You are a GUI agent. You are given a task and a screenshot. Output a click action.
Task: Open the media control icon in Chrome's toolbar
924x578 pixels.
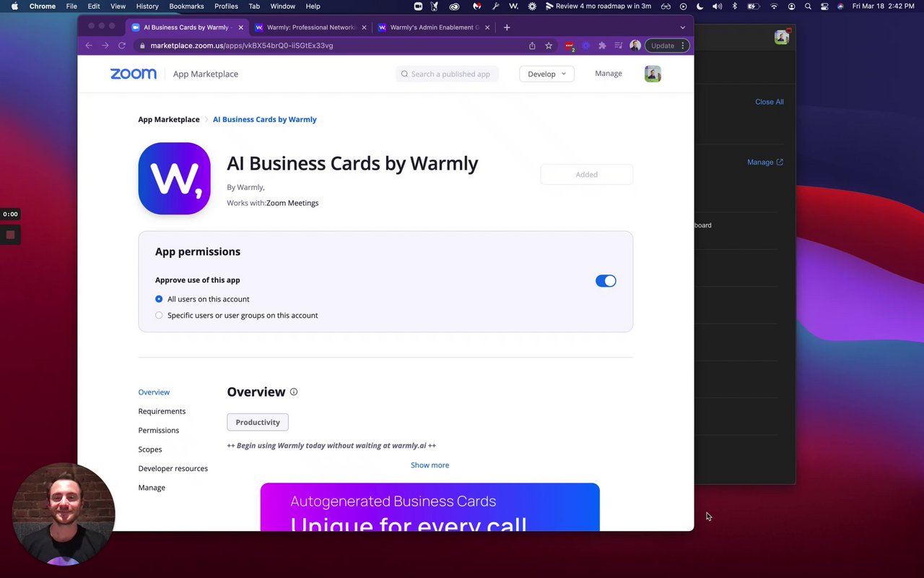(x=619, y=46)
